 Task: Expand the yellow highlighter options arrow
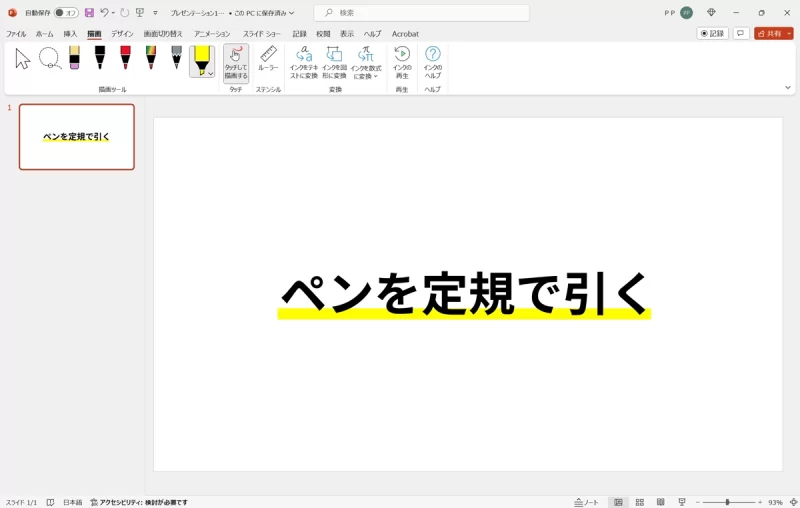tap(210, 73)
